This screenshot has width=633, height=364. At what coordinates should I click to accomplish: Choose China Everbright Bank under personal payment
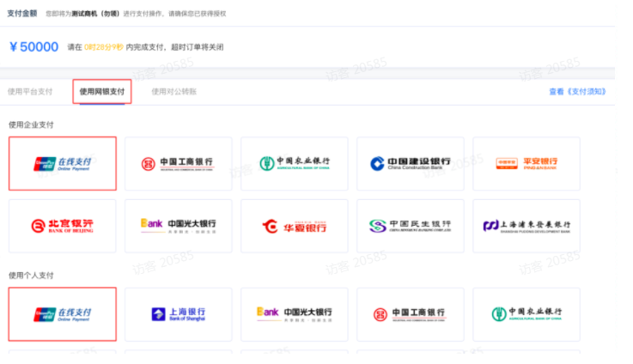tap(295, 314)
